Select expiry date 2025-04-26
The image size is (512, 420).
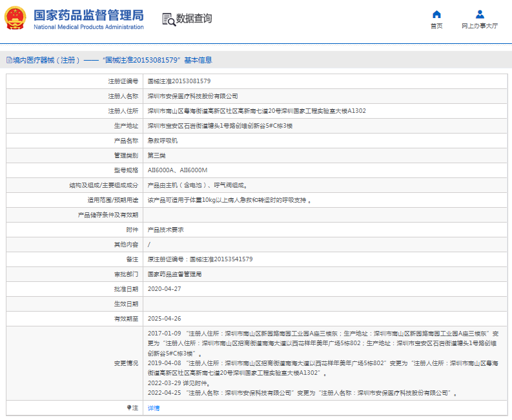164,319
